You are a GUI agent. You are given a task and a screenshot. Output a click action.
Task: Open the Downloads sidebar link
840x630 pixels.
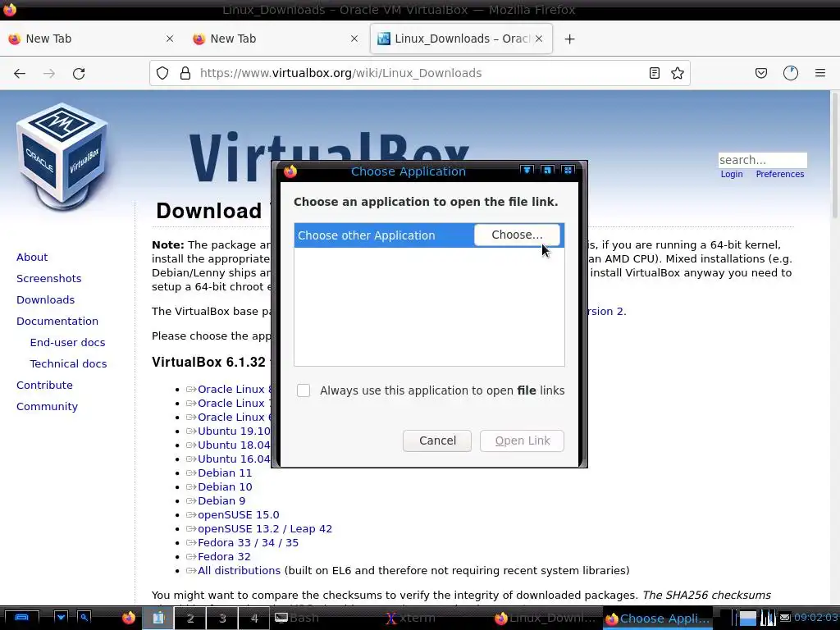(46, 300)
